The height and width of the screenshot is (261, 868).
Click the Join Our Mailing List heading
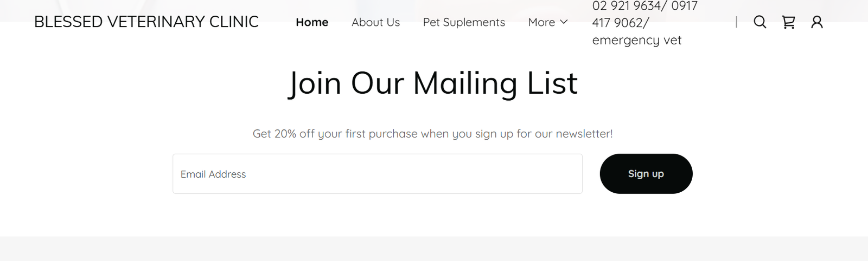pos(433,84)
